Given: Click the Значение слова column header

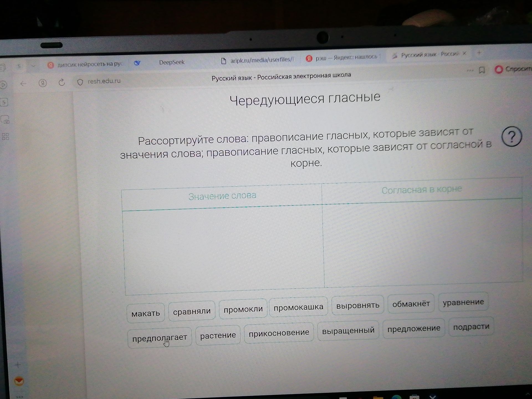Looking at the screenshot, I should point(222,196).
